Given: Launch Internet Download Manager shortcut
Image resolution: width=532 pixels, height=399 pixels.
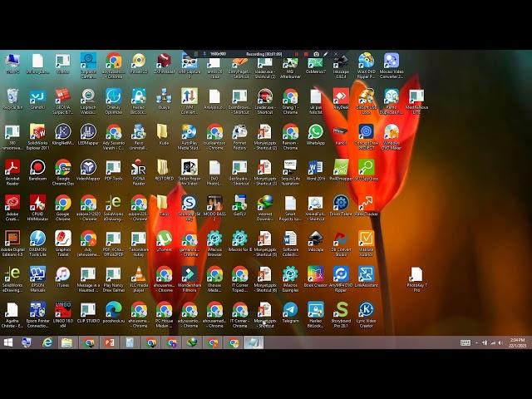Looking at the screenshot, I should pyautogui.click(x=265, y=208).
